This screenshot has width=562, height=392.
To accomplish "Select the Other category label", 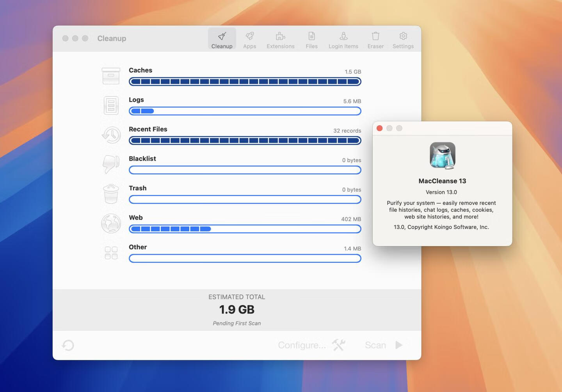I will (x=138, y=247).
